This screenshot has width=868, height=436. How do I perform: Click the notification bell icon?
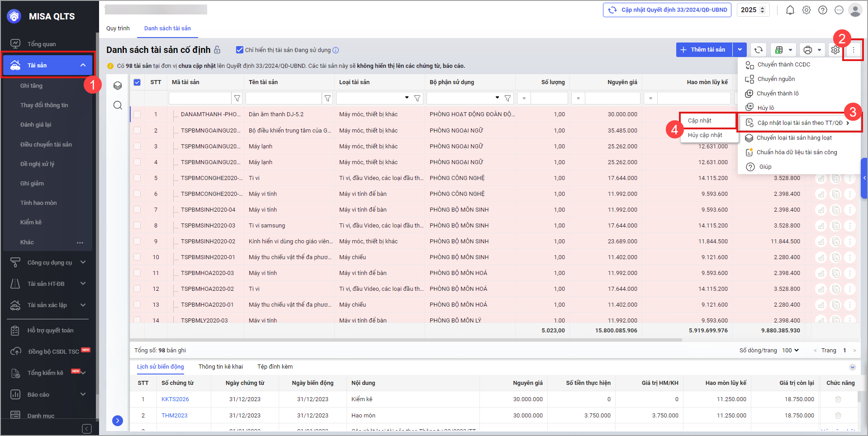(x=790, y=10)
